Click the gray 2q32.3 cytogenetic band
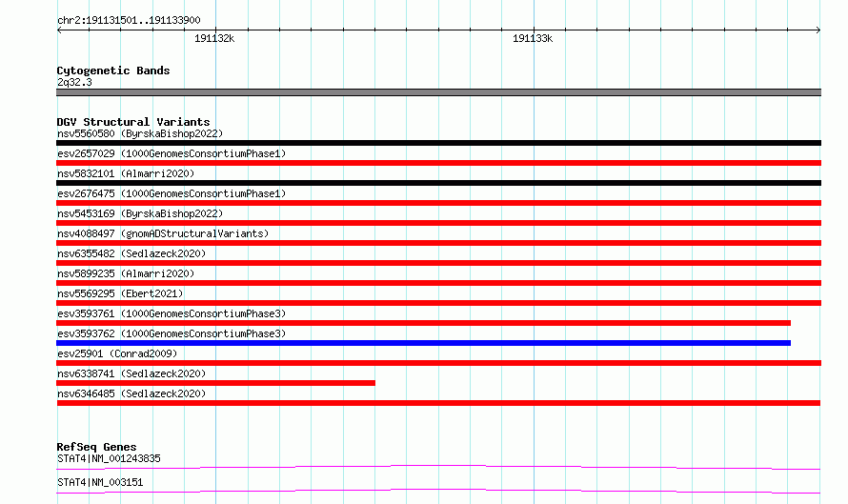This screenshot has height=504, width=848. 438,92
